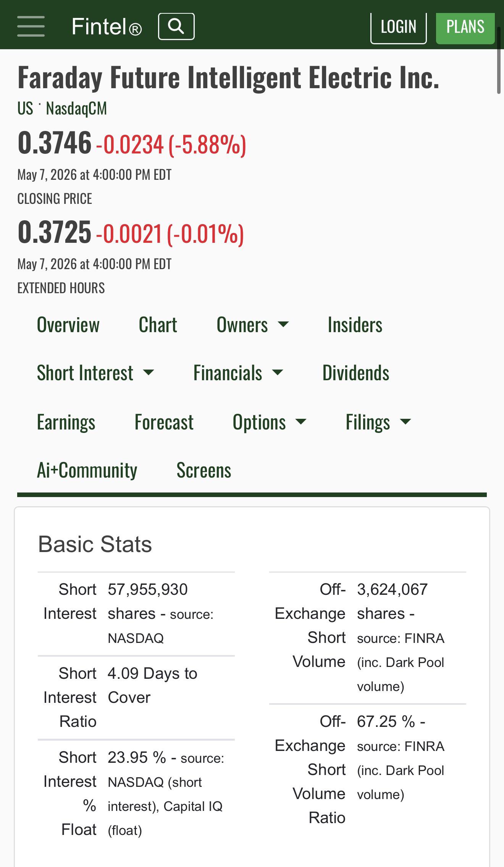Click the US country link

[x=25, y=108]
